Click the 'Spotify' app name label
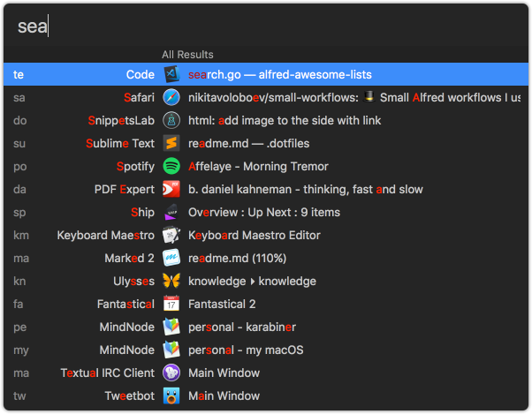Viewport: 532px width, 414px height. pos(135,166)
